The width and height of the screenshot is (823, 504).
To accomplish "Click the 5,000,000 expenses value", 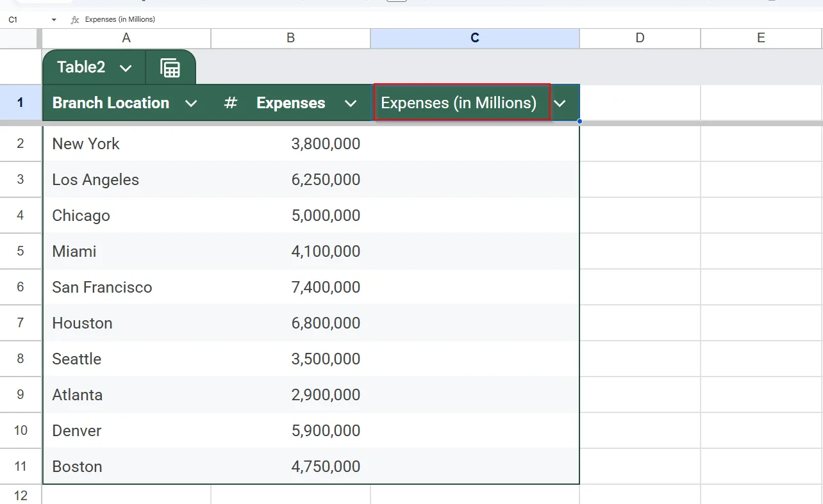I will [326, 216].
